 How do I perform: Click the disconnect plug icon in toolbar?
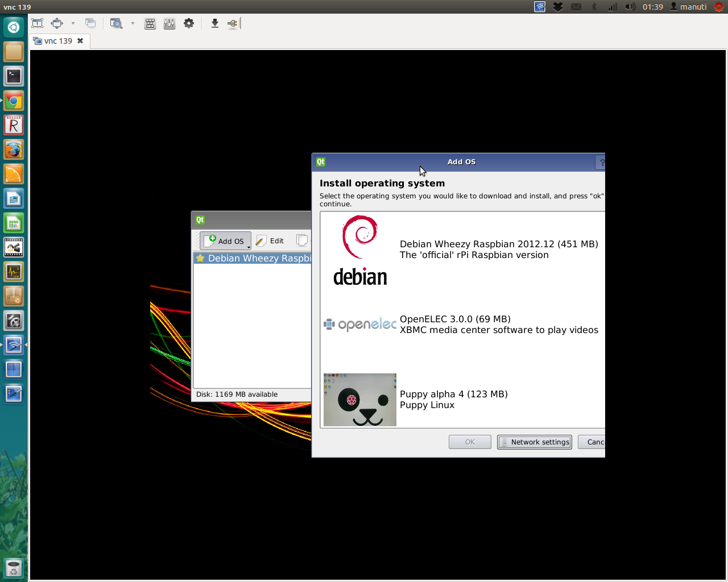click(x=233, y=23)
